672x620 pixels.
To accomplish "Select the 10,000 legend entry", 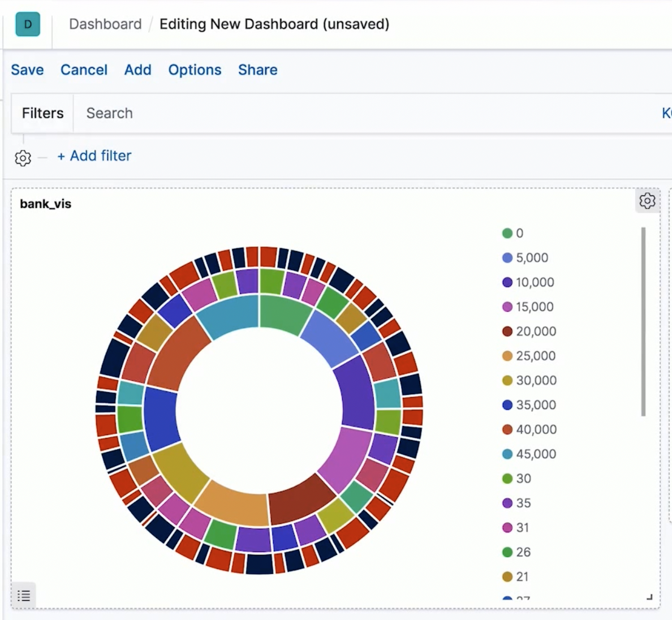I will click(528, 282).
